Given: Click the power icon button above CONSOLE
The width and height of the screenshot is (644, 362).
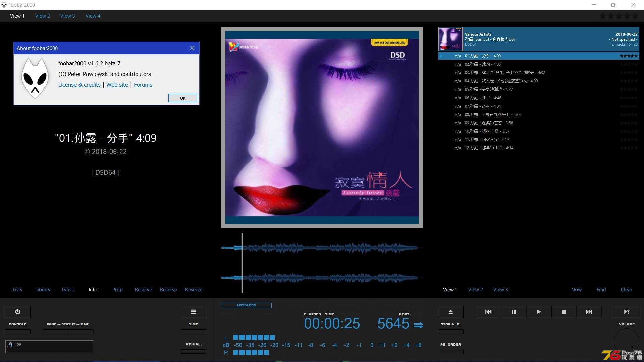Looking at the screenshot, I should click(18, 312).
